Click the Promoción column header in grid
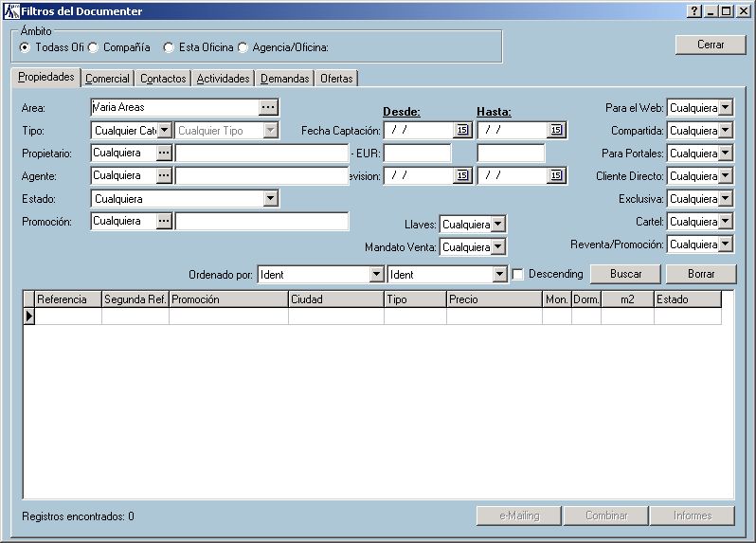This screenshot has height=543, width=756. [228, 299]
